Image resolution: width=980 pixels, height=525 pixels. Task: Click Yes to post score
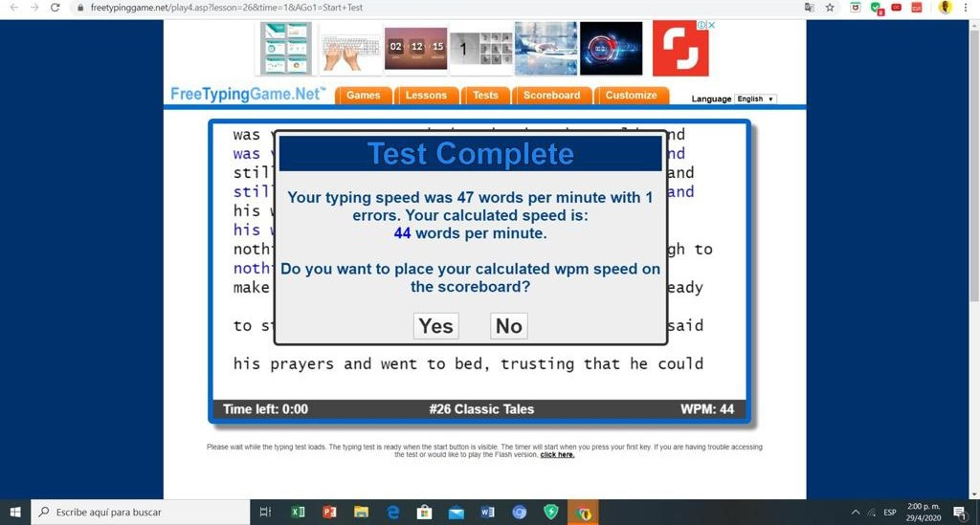click(435, 326)
